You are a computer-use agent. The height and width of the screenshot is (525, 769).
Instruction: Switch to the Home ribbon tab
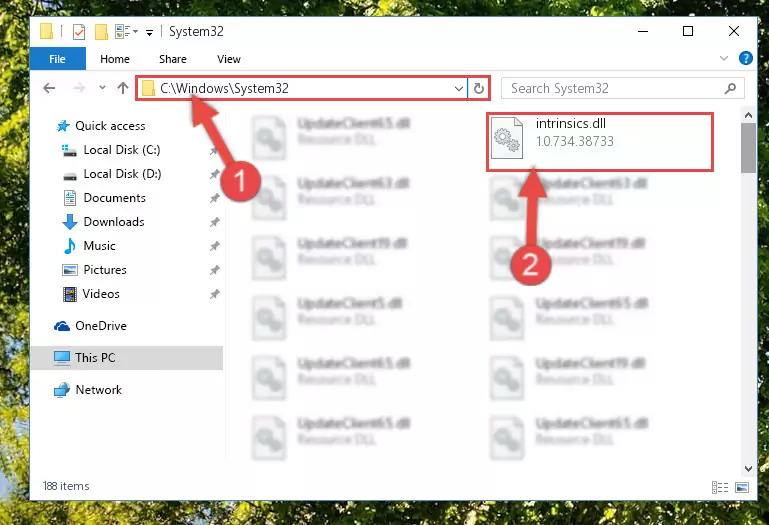(115, 59)
